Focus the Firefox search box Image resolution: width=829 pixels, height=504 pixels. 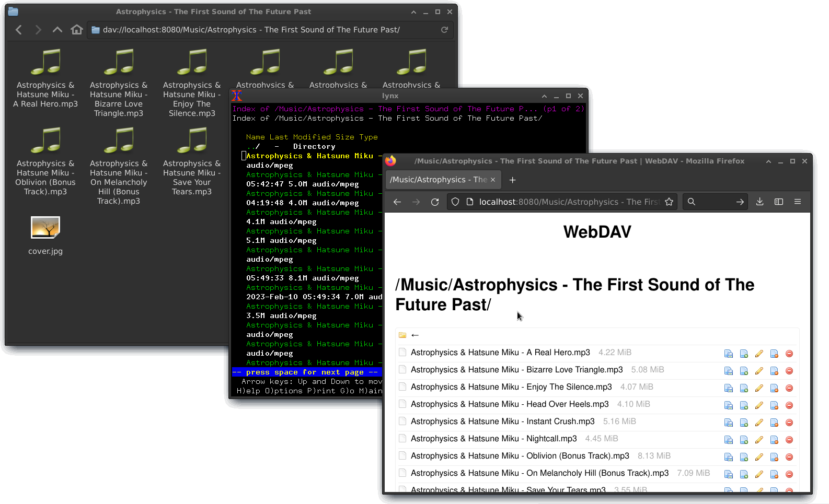tap(715, 202)
